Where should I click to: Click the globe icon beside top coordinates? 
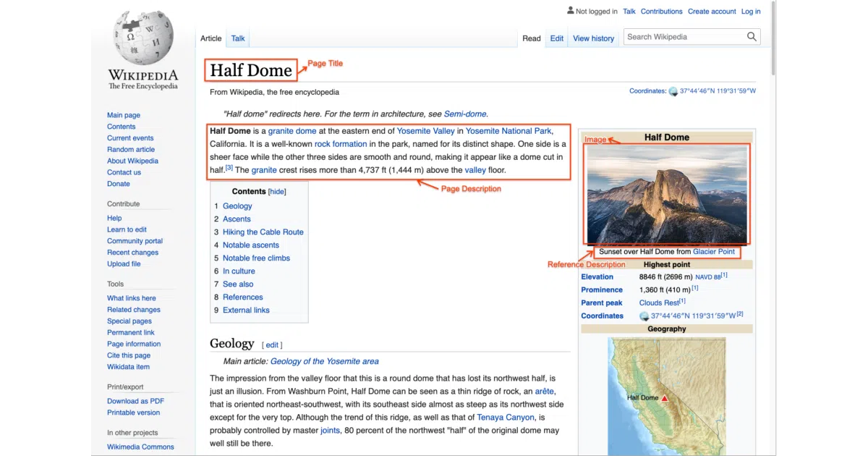pyautogui.click(x=673, y=91)
